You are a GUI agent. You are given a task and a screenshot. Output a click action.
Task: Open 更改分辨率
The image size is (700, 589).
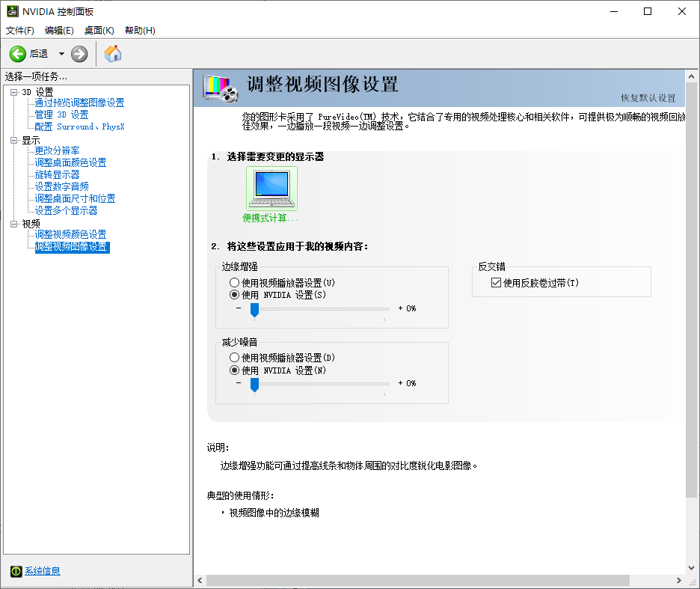pyautogui.click(x=57, y=150)
